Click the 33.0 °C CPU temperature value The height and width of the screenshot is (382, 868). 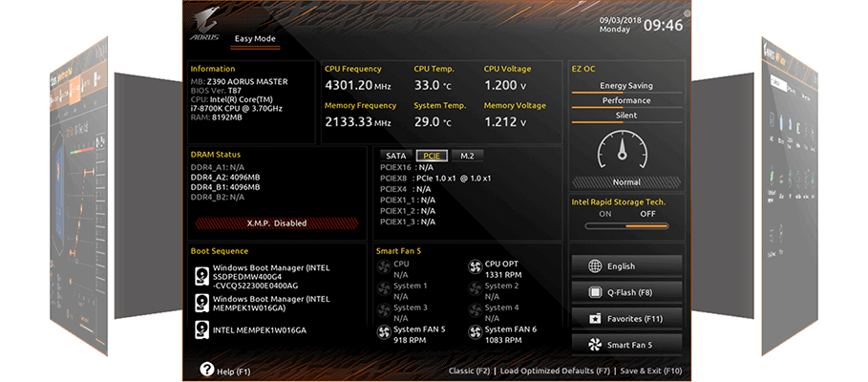[433, 86]
